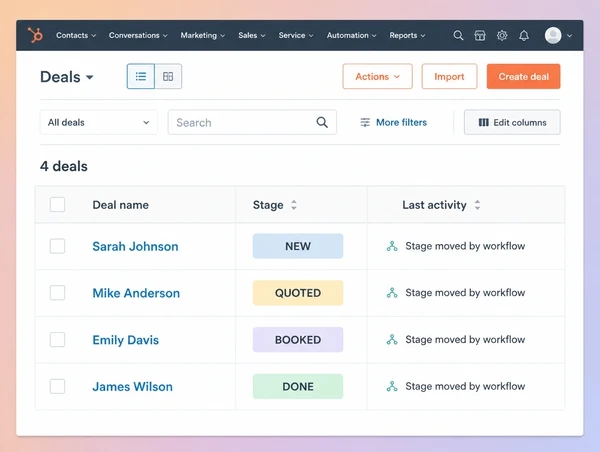Open the Emily Davis deal
600x452 pixels.
(126, 340)
